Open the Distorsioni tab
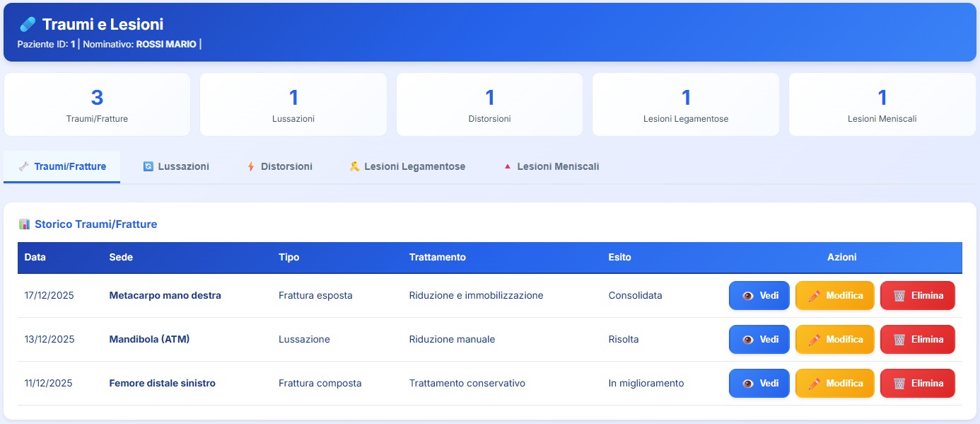This screenshot has width=980, height=424. [279, 167]
